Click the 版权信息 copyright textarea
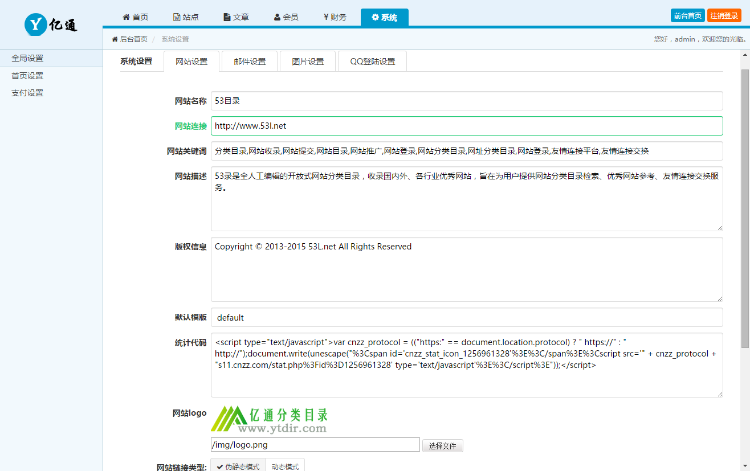This screenshot has width=750, height=471. [x=467, y=269]
